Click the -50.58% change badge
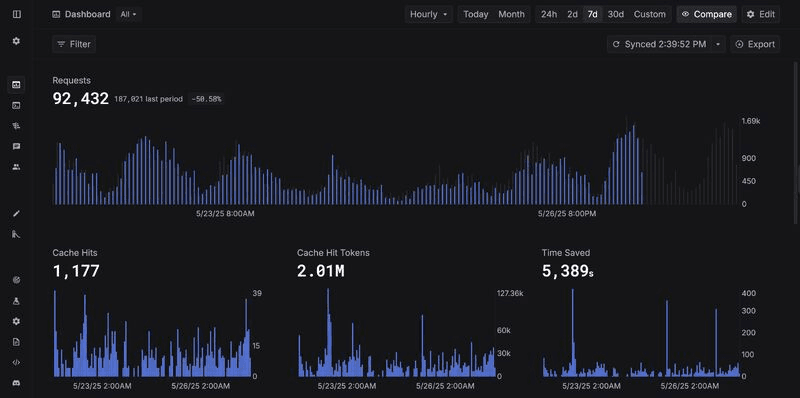The image size is (800, 398). (x=206, y=99)
